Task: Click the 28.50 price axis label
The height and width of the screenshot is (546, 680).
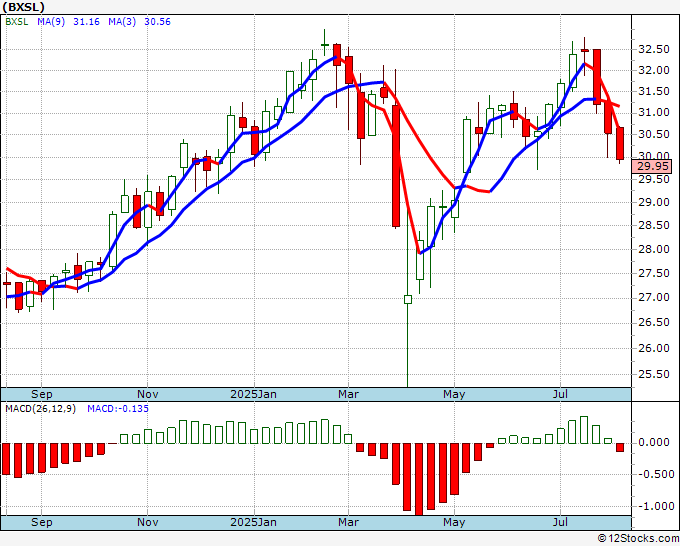Action: tap(654, 225)
